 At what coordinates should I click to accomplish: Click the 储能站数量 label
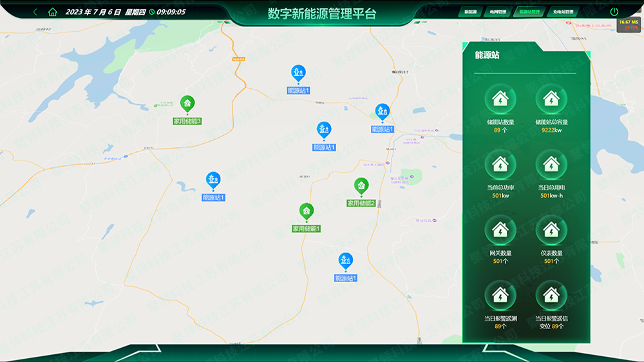(x=500, y=122)
